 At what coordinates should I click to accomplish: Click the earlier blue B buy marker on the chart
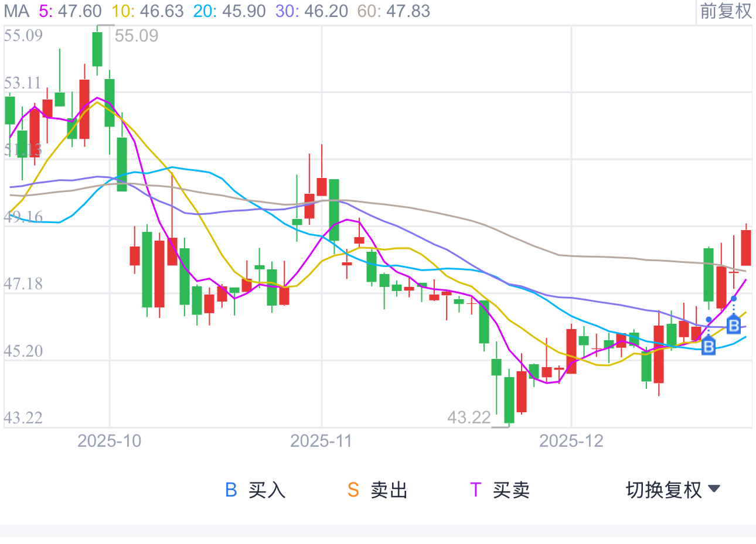709,347
